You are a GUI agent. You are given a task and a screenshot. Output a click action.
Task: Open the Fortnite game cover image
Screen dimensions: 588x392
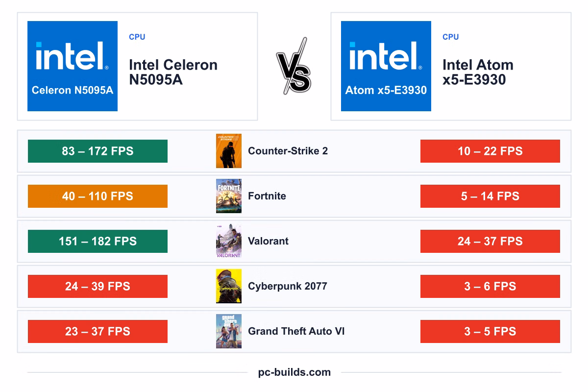point(229,196)
